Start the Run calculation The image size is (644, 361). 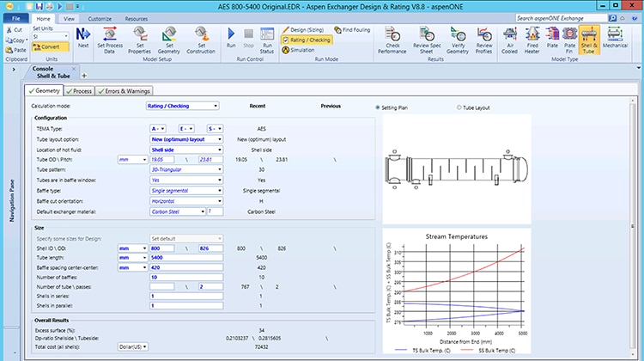tap(231, 38)
